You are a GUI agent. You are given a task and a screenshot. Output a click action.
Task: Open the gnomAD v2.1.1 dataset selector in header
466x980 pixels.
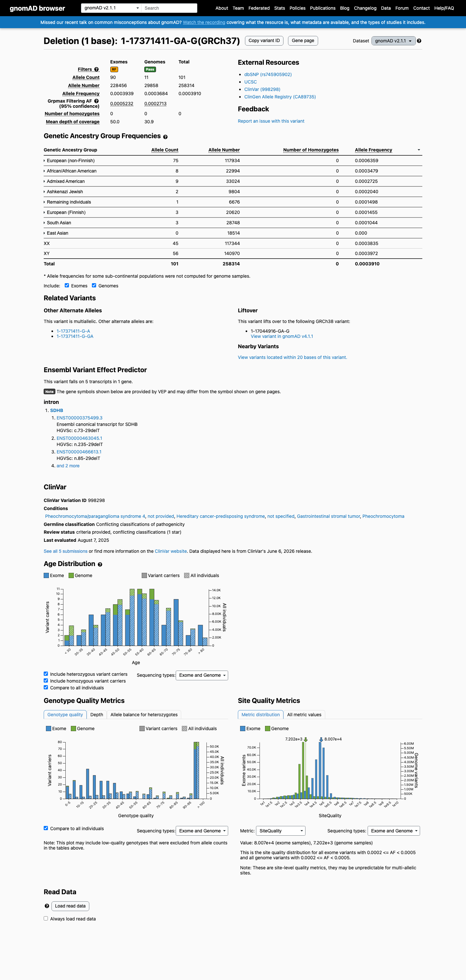[x=111, y=8]
